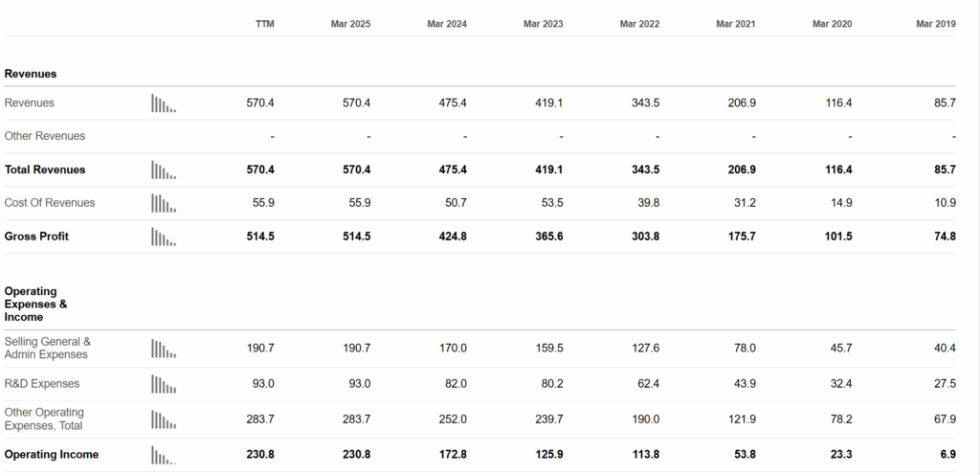The height and width of the screenshot is (475, 980).
Task: Click the Mar 2019 column header
Action: click(936, 24)
